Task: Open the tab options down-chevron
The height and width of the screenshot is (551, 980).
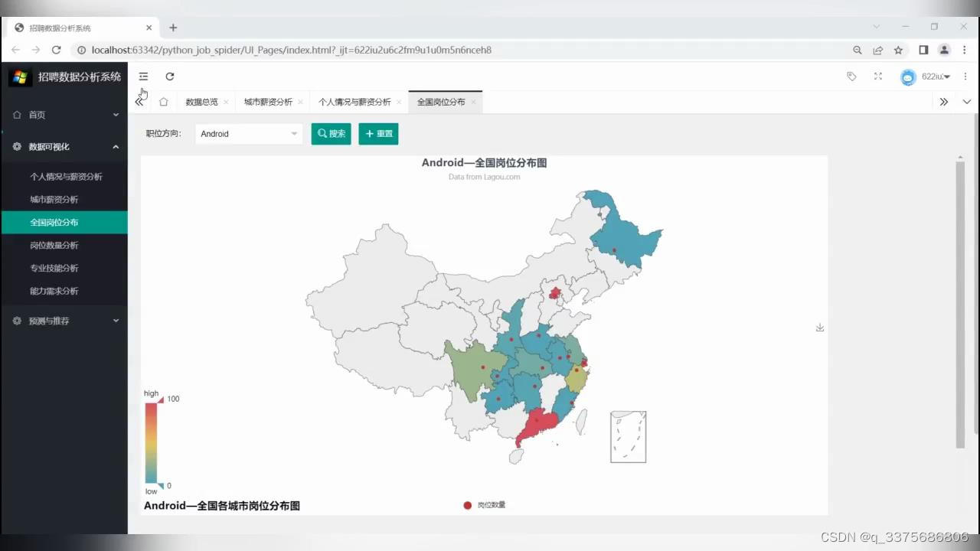Action: (x=967, y=102)
